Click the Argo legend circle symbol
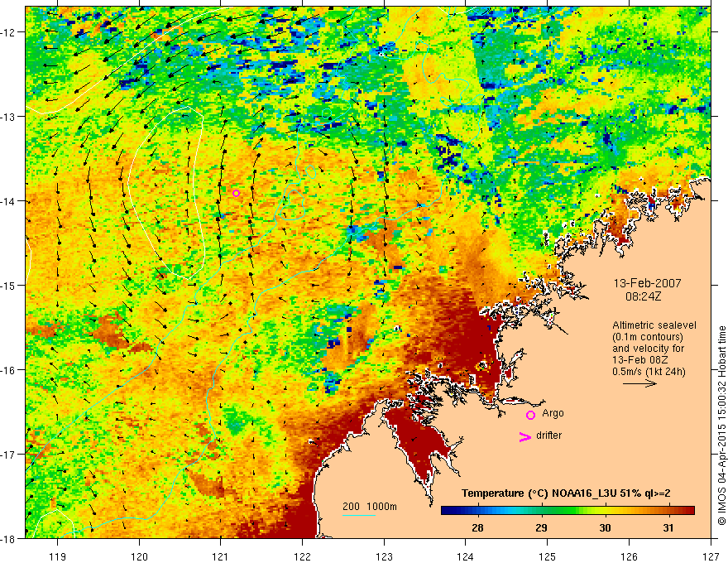Viewport: 728px width, 563px height. click(530, 415)
